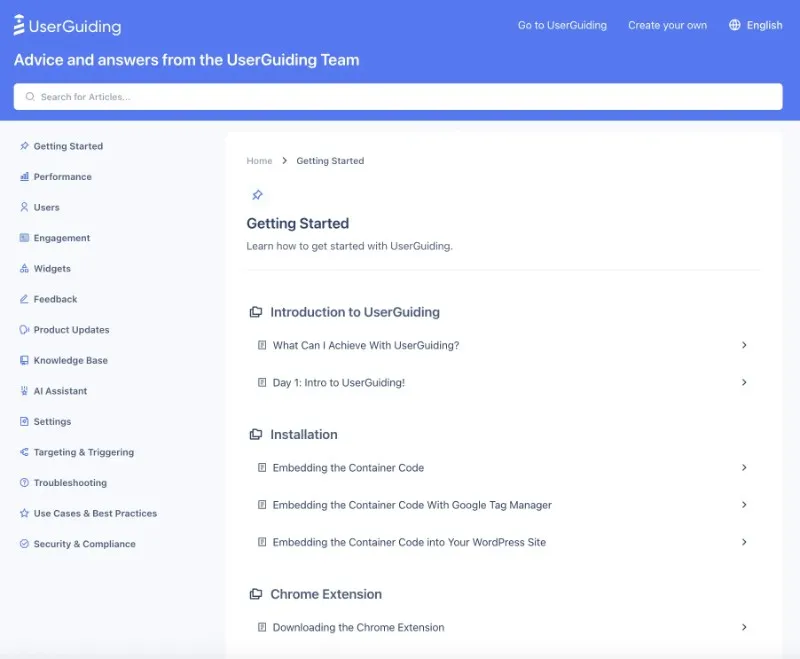Click the Users sidebar icon
Viewport: 800px width, 659px height.
coord(24,207)
